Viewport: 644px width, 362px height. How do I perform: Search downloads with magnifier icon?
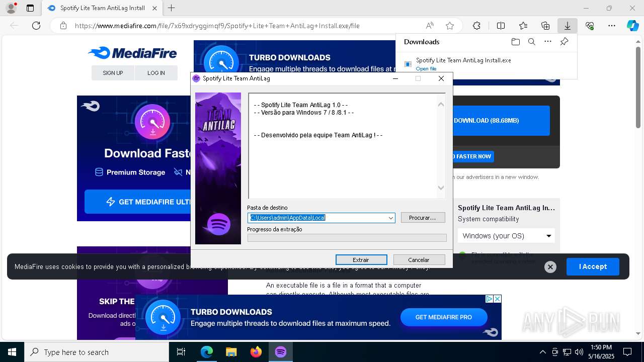(531, 42)
